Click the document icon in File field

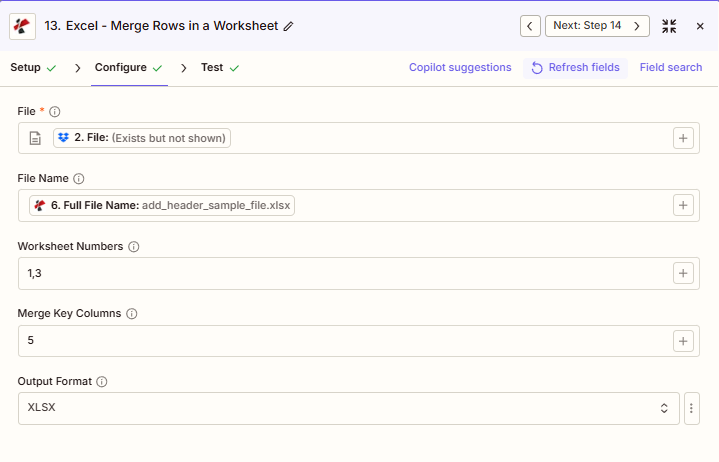coord(35,138)
